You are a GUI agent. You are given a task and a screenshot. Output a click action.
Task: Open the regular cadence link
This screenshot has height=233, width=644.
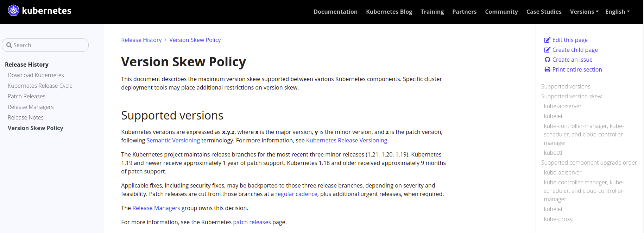[296, 194]
